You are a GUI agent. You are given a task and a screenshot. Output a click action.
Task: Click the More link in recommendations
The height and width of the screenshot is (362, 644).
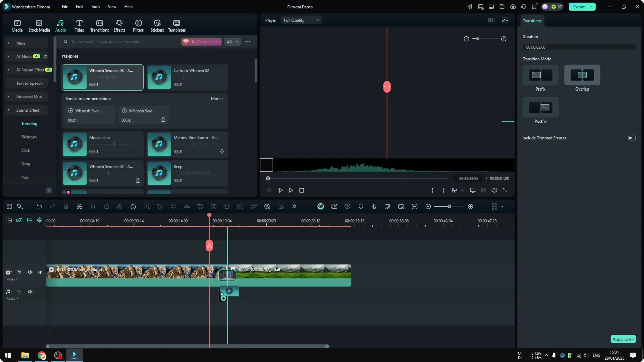(217, 99)
